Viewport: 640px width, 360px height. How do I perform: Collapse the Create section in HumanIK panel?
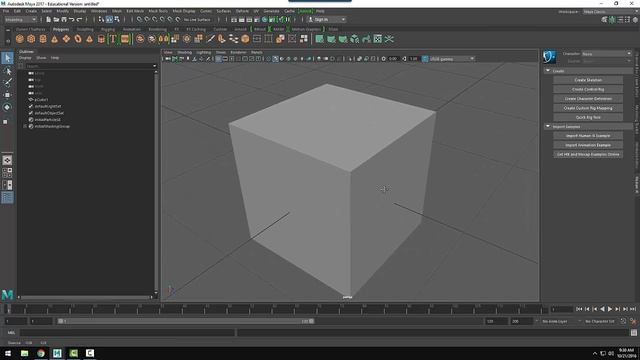point(548,71)
